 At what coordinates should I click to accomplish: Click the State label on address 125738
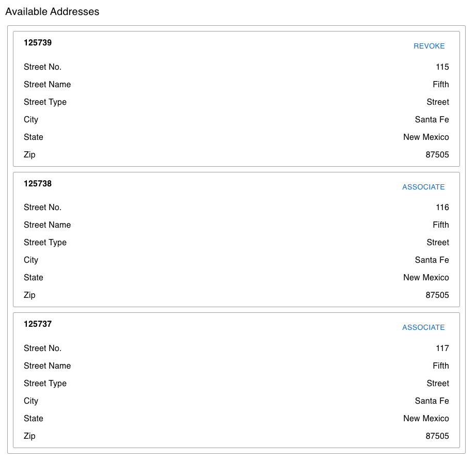point(33,277)
